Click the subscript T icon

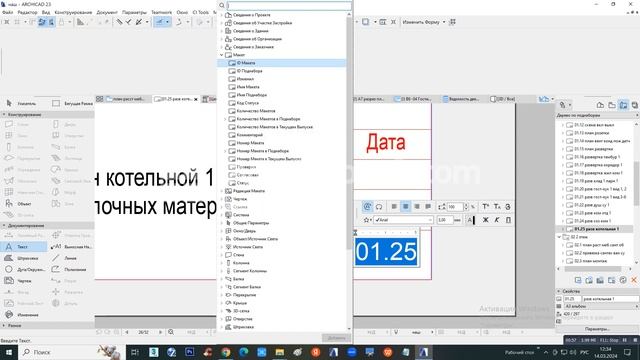click(x=497, y=207)
